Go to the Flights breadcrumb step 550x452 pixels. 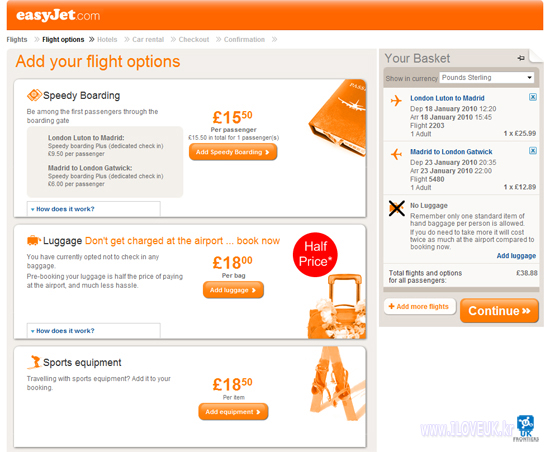17,39
